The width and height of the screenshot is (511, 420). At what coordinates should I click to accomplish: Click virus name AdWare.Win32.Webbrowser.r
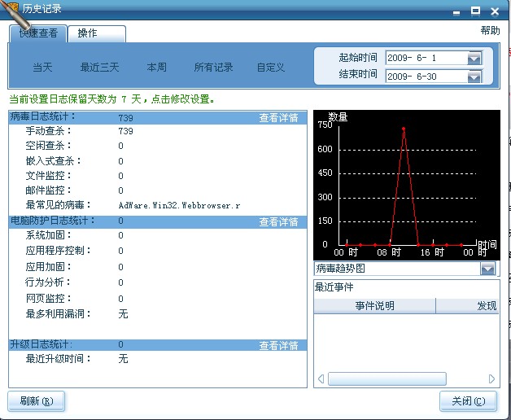179,205
